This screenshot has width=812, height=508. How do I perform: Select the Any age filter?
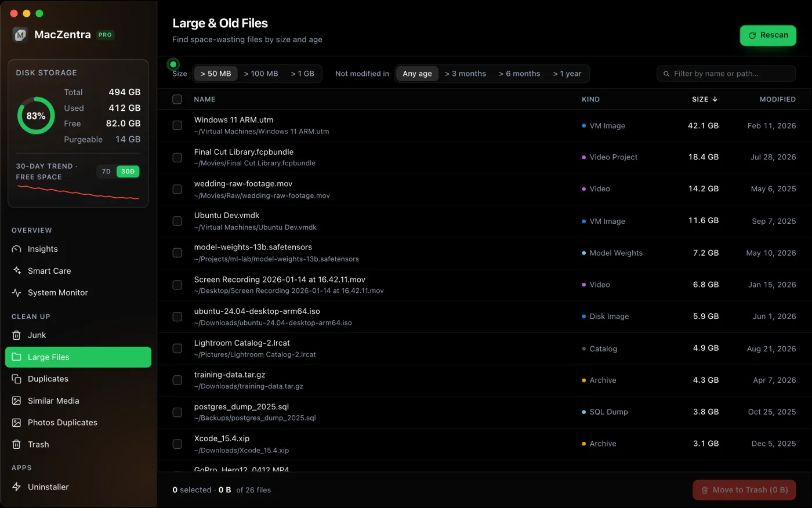pos(417,74)
